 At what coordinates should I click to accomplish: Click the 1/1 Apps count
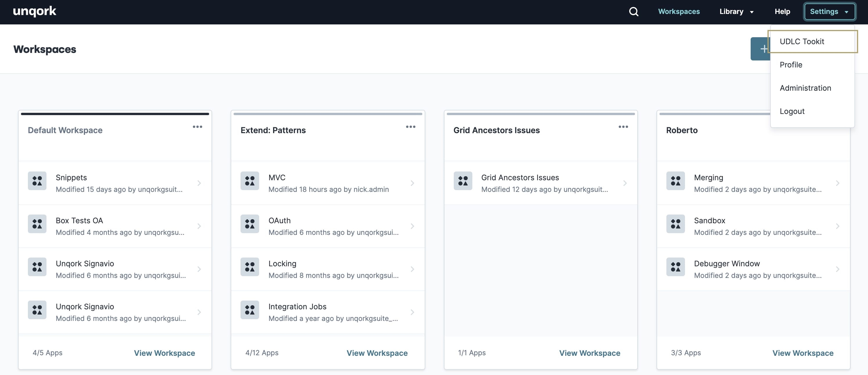click(x=472, y=353)
